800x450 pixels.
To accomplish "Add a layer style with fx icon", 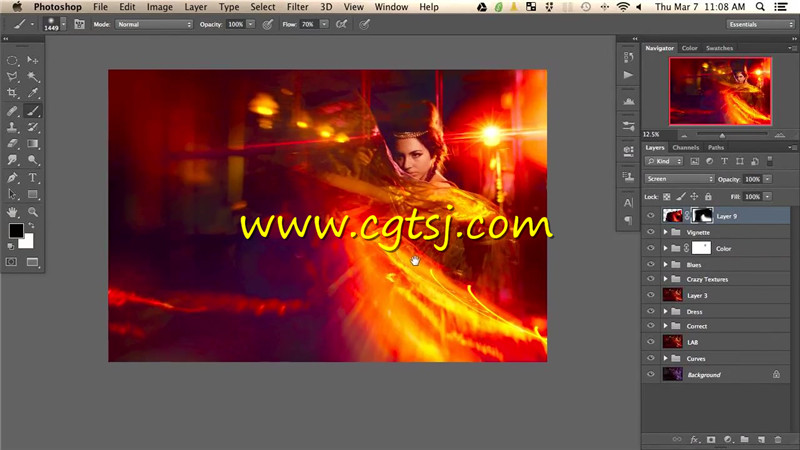I will point(694,439).
